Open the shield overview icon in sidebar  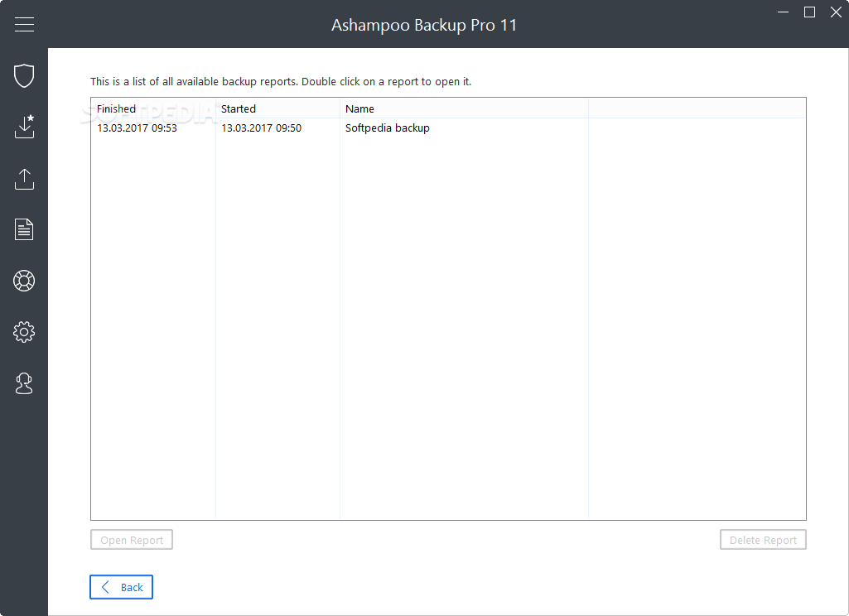[24, 76]
